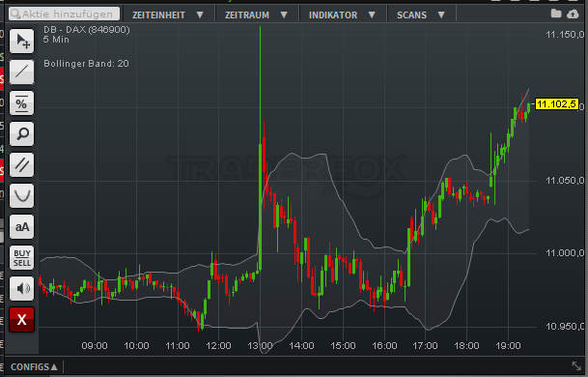Select the curved arc drawing tool
Viewport: 588px width, 377px height.
click(x=22, y=195)
